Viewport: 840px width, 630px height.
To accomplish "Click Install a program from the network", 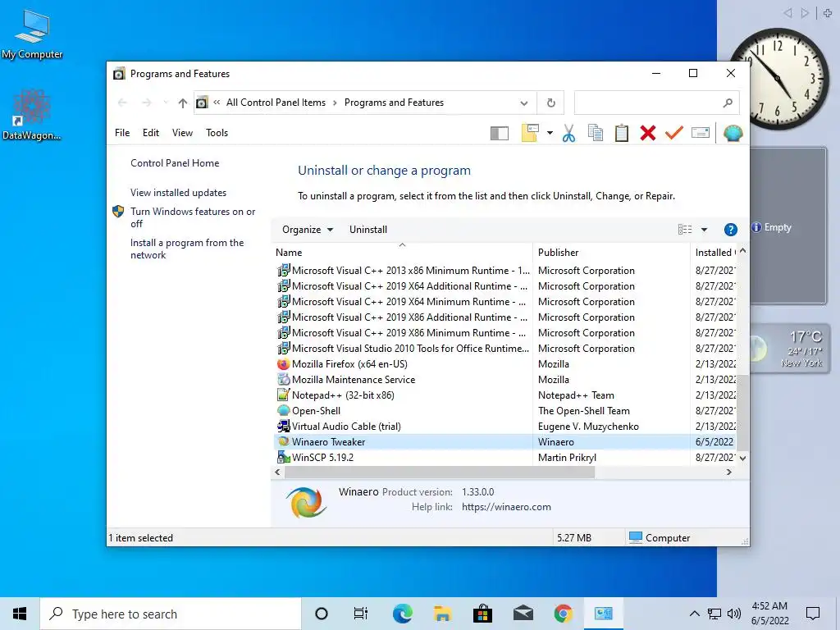I will click(x=187, y=249).
